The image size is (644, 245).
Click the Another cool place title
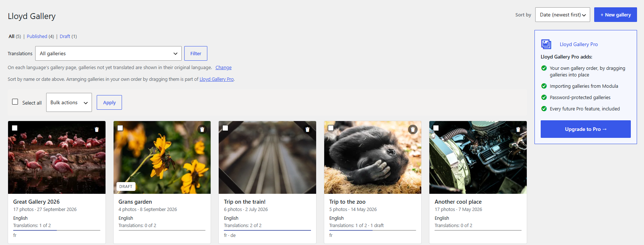pyautogui.click(x=458, y=202)
